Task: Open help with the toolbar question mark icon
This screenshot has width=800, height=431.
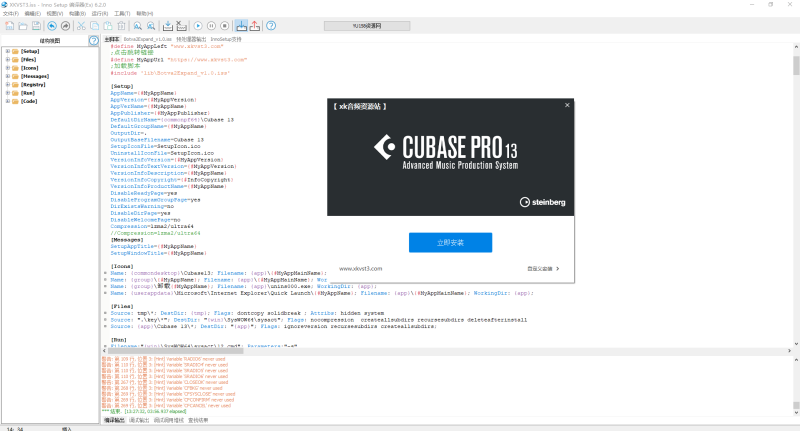Action: 271,26
